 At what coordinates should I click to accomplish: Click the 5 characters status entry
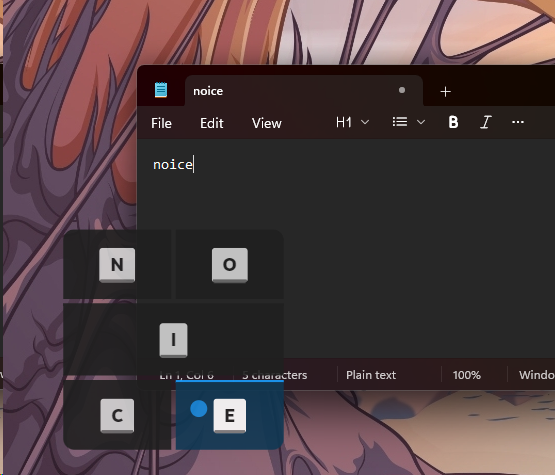[x=275, y=375]
